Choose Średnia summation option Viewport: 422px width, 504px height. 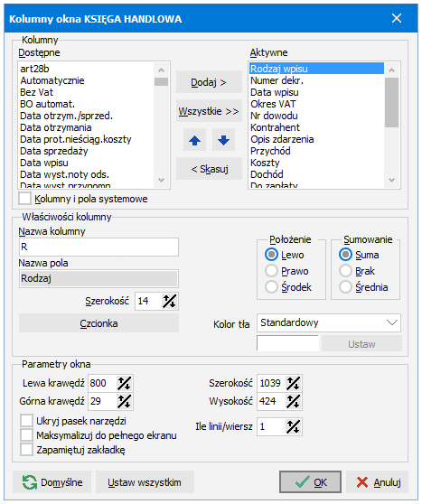point(345,286)
